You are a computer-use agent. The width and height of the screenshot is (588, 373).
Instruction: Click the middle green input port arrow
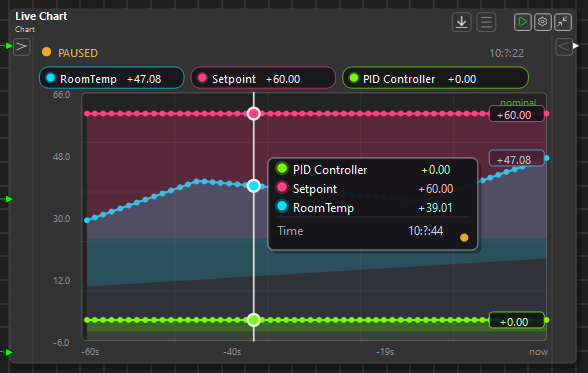pos(8,199)
